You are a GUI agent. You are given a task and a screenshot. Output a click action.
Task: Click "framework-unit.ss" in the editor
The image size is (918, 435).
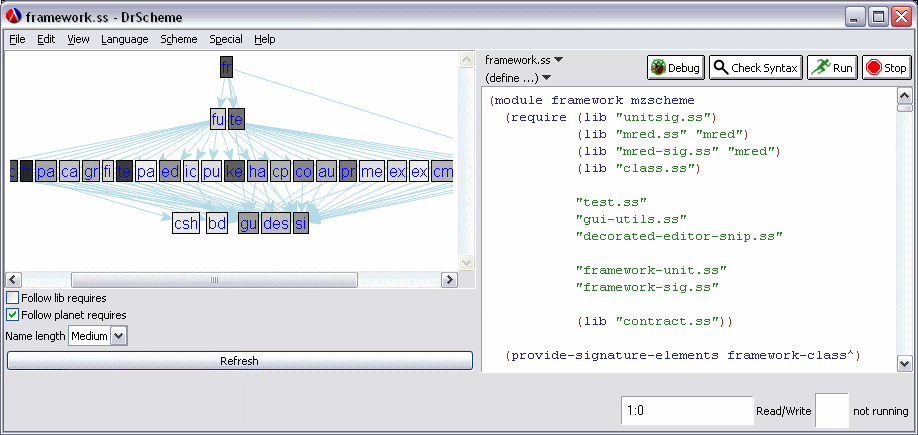tap(652, 270)
